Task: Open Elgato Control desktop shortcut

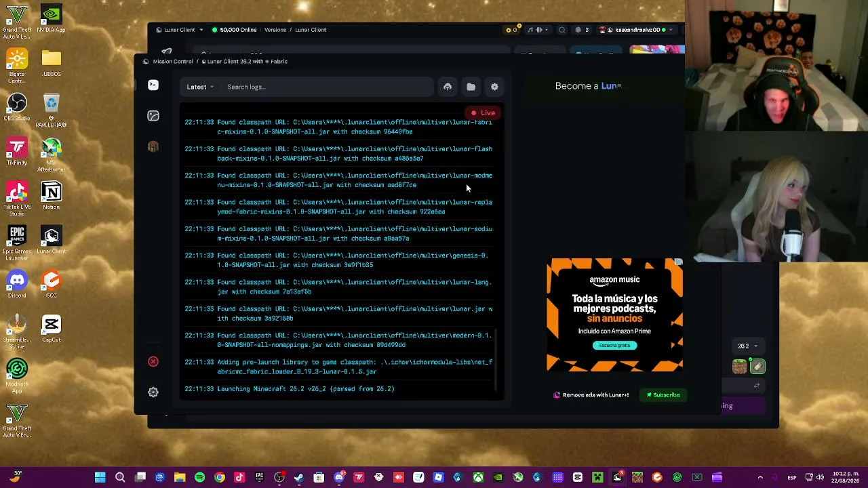Action: [x=17, y=66]
